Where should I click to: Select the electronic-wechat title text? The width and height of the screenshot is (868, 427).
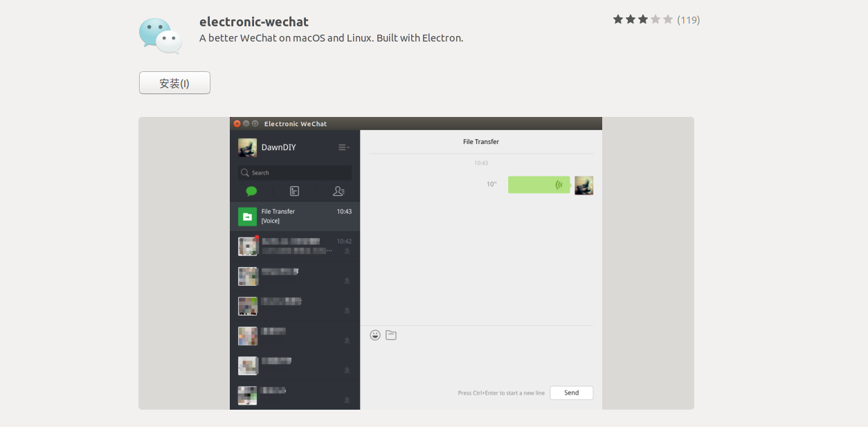pos(254,21)
